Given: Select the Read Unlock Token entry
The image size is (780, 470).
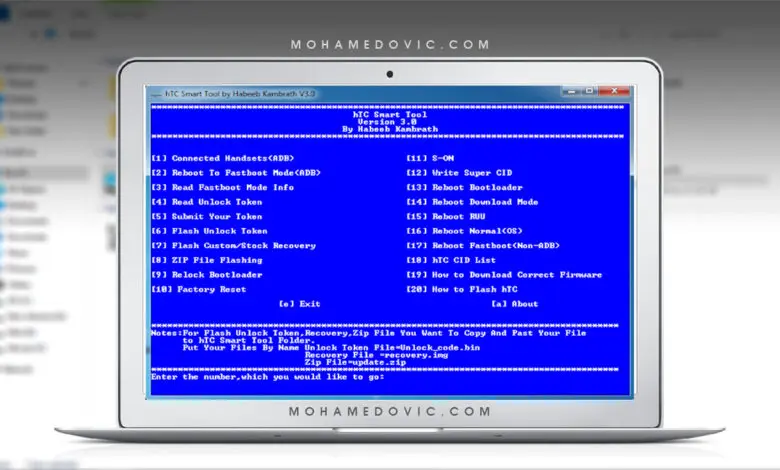Looking at the screenshot, I should 206,202.
